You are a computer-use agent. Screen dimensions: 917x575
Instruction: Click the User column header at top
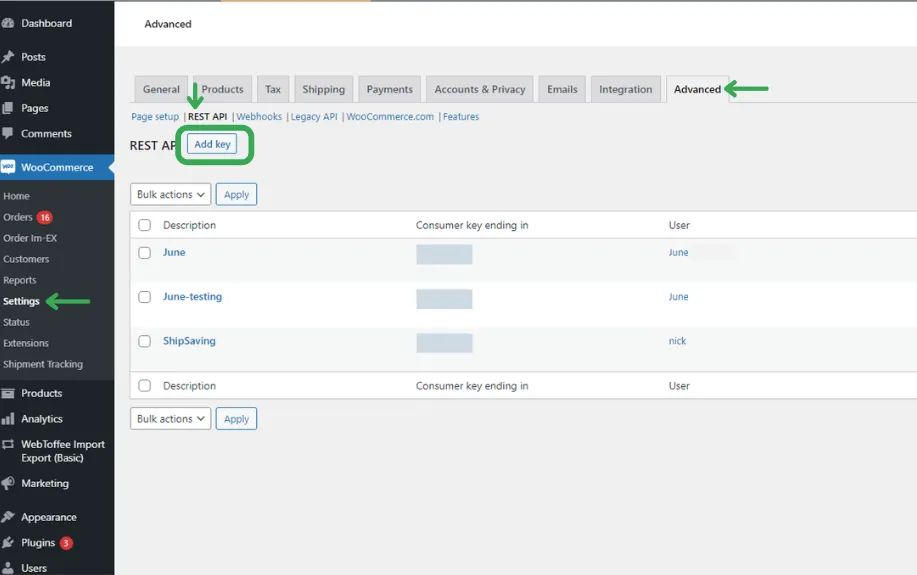point(679,225)
